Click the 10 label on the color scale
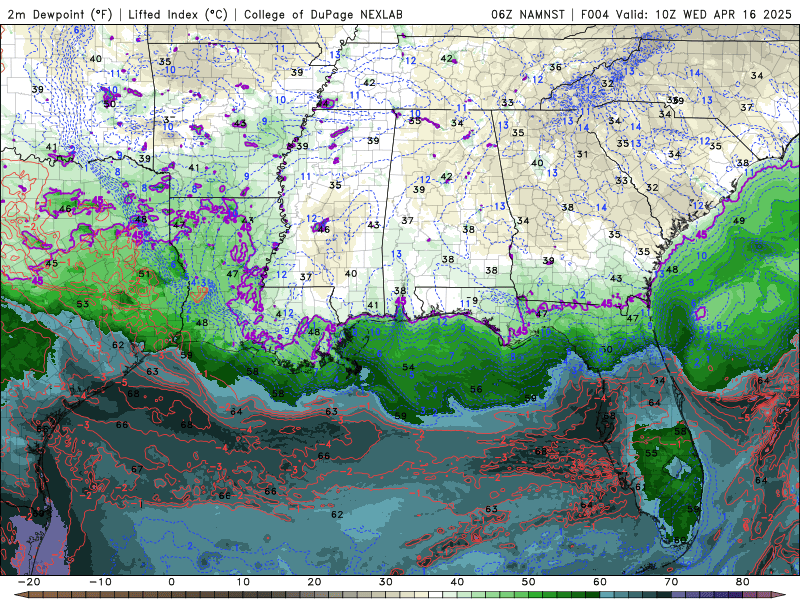The width and height of the screenshot is (800, 600). pyautogui.click(x=243, y=582)
